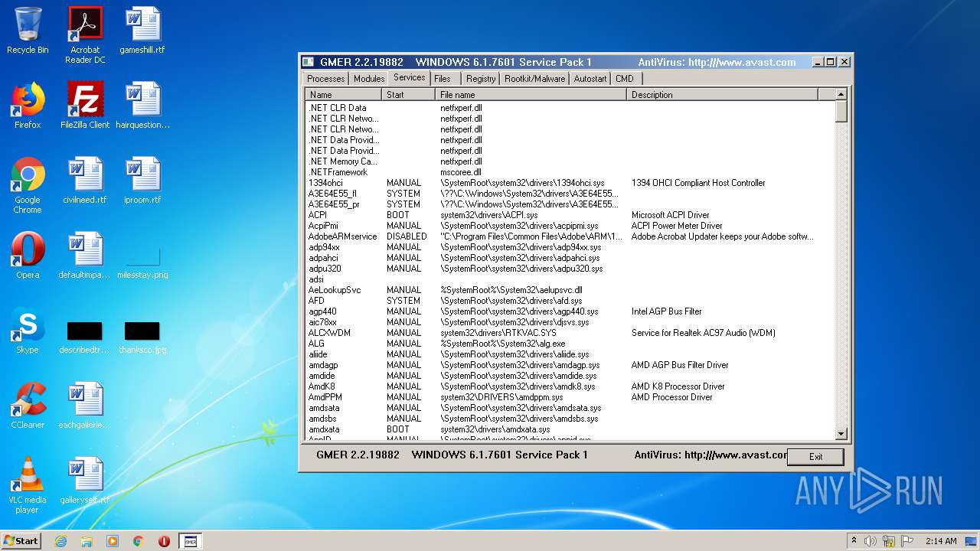Viewport: 980px width, 551px height.
Task: Click the taskbar clock showing 2:14 AM
Action: point(940,541)
